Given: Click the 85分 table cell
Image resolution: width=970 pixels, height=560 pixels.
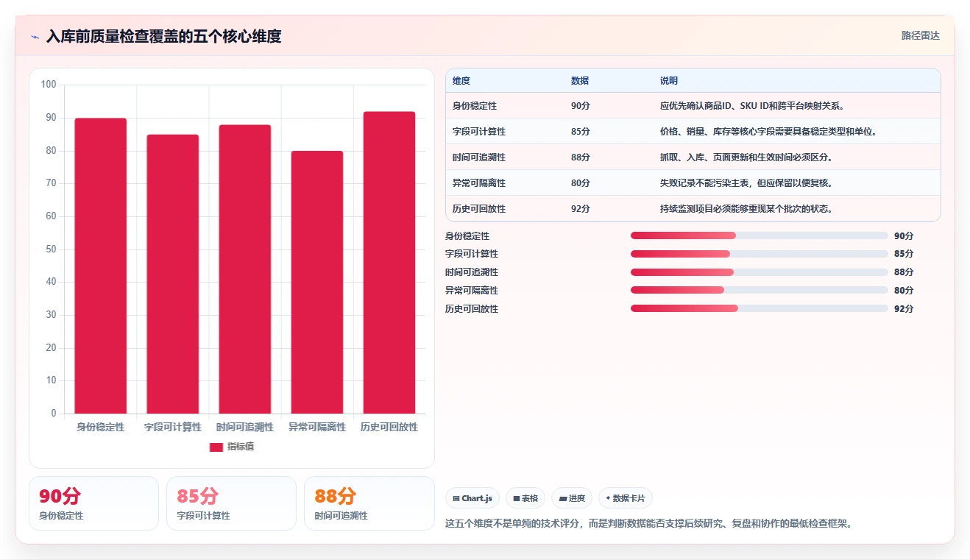Looking at the screenshot, I should click(x=581, y=131).
